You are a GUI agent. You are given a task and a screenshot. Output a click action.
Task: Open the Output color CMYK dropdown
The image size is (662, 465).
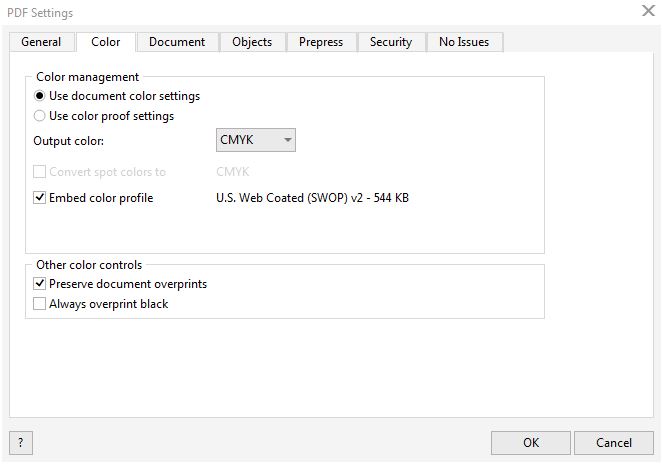click(256, 140)
